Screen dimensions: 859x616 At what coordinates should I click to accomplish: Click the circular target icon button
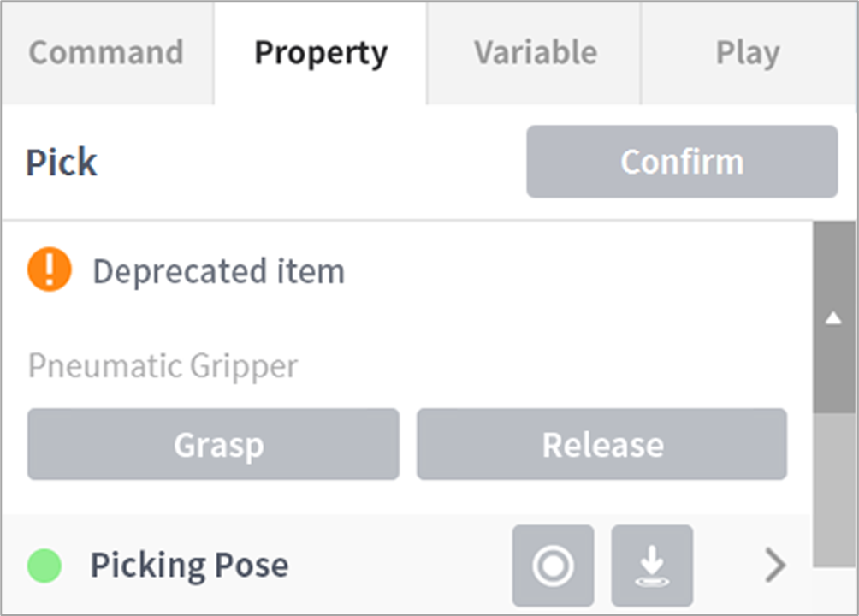tap(553, 566)
